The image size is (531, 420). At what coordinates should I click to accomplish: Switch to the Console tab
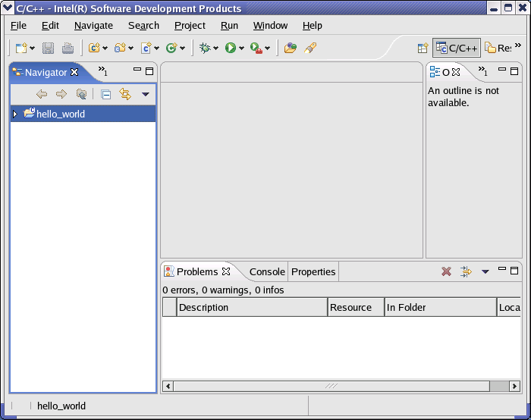coord(267,271)
